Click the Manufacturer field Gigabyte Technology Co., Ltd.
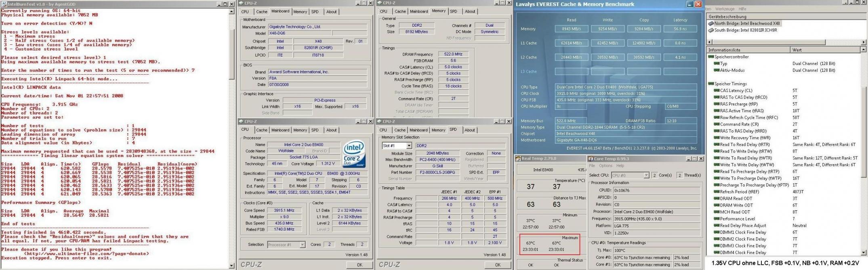The image size is (868, 270). (x=317, y=27)
